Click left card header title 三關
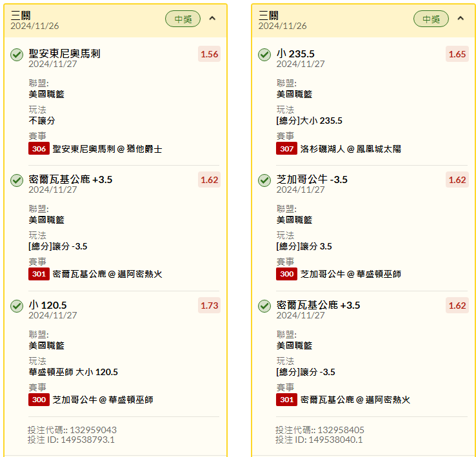The image size is (476, 457). point(21,15)
